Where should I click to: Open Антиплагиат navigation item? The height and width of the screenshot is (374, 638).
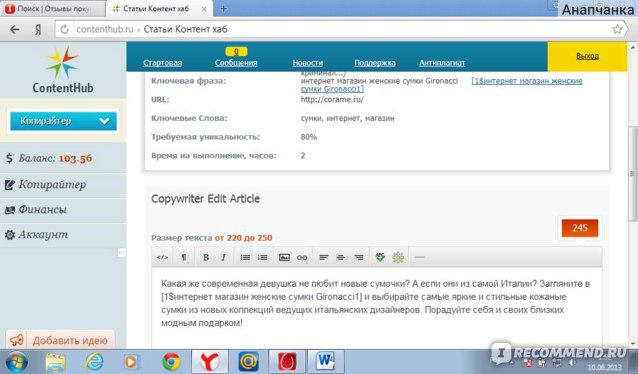click(442, 63)
